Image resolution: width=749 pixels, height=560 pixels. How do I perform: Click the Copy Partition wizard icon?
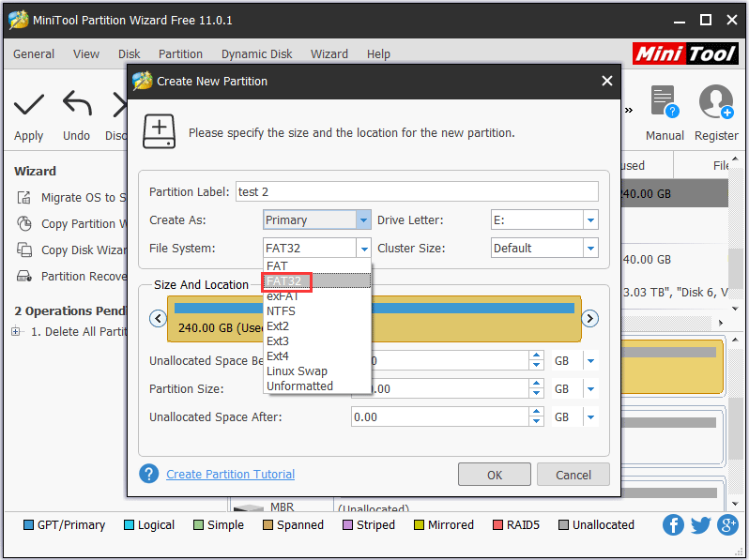click(x=23, y=223)
